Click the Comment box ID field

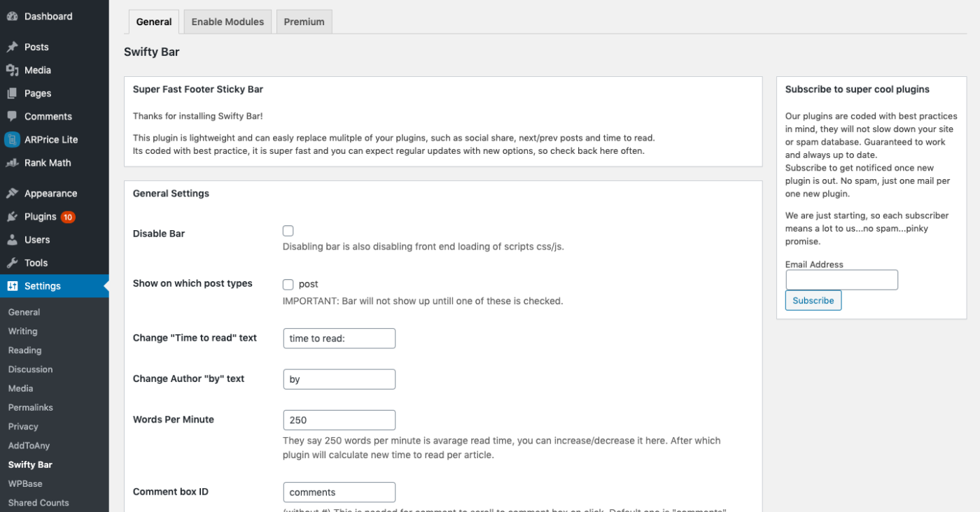(x=339, y=492)
